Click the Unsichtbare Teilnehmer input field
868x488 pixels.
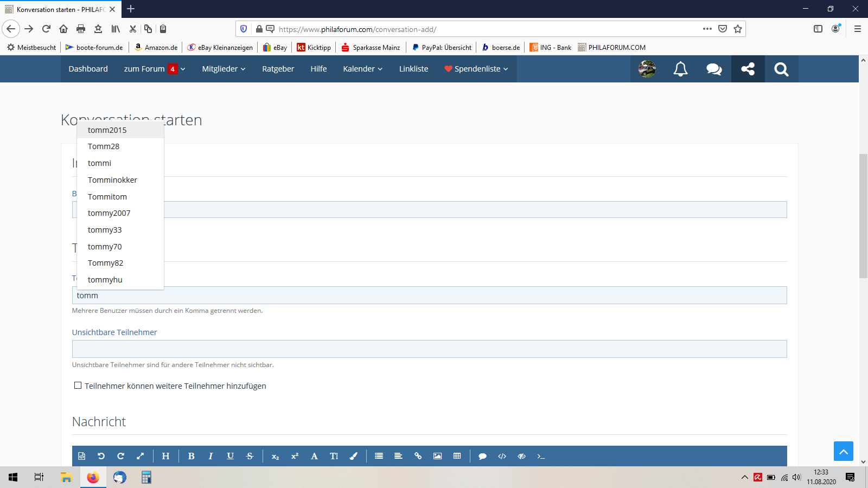(x=429, y=349)
